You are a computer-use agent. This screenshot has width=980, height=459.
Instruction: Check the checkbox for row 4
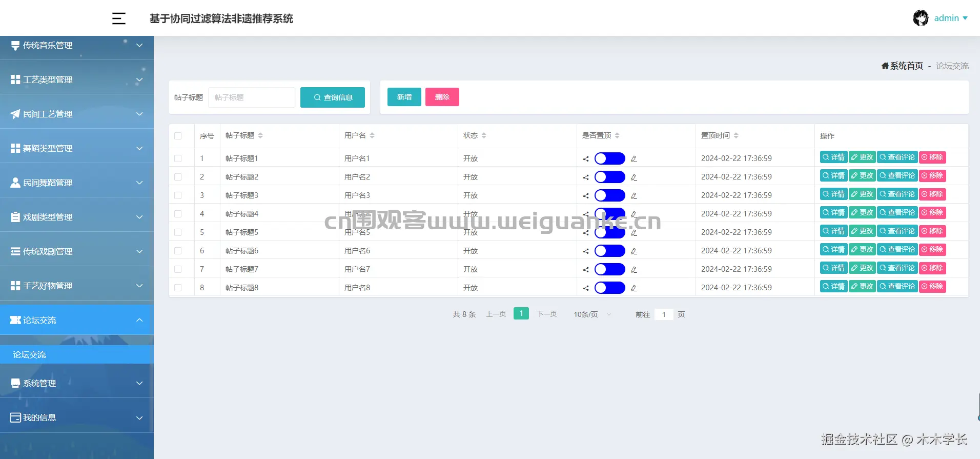tap(178, 214)
